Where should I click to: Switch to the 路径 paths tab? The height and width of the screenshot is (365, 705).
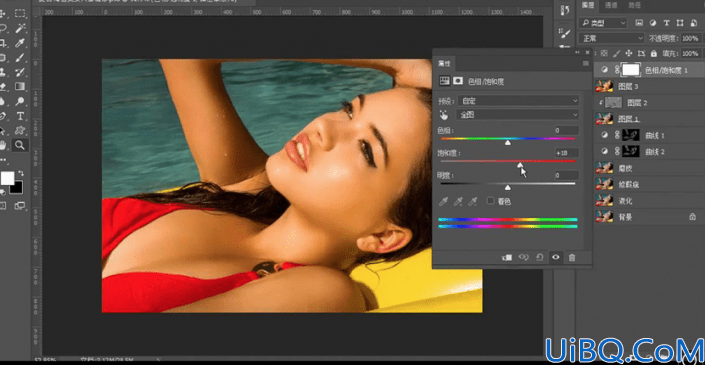(635, 5)
